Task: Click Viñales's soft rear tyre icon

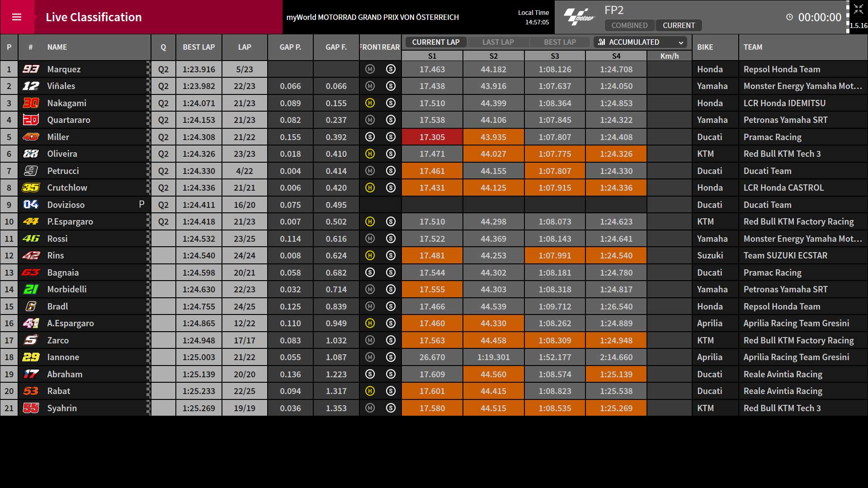Action: coord(391,86)
